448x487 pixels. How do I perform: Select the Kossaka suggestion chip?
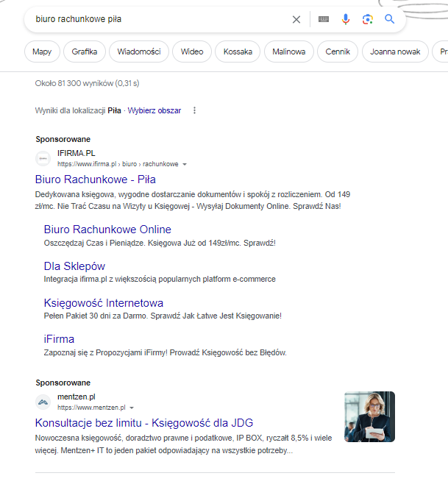238,51
